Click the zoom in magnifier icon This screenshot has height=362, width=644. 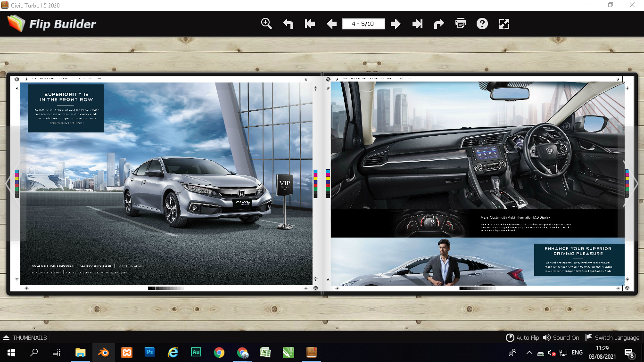point(267,24)
